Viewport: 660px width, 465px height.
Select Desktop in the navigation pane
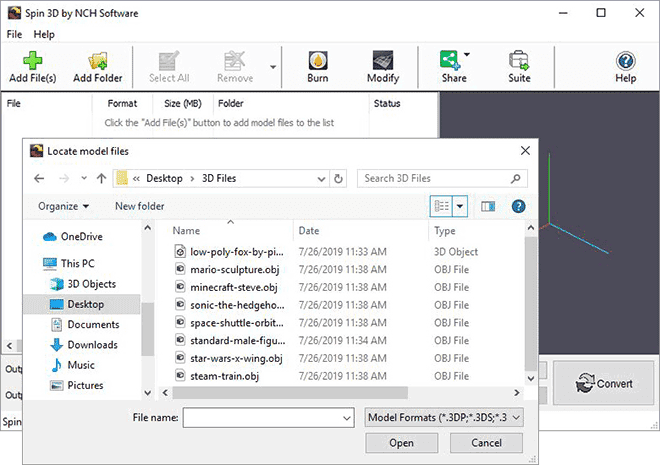click(82, 304)
